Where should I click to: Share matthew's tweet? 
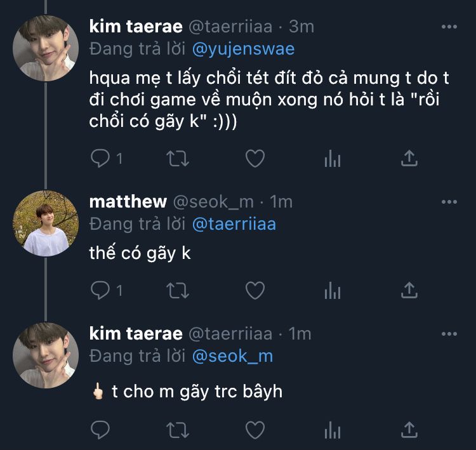tap(410, 290)
